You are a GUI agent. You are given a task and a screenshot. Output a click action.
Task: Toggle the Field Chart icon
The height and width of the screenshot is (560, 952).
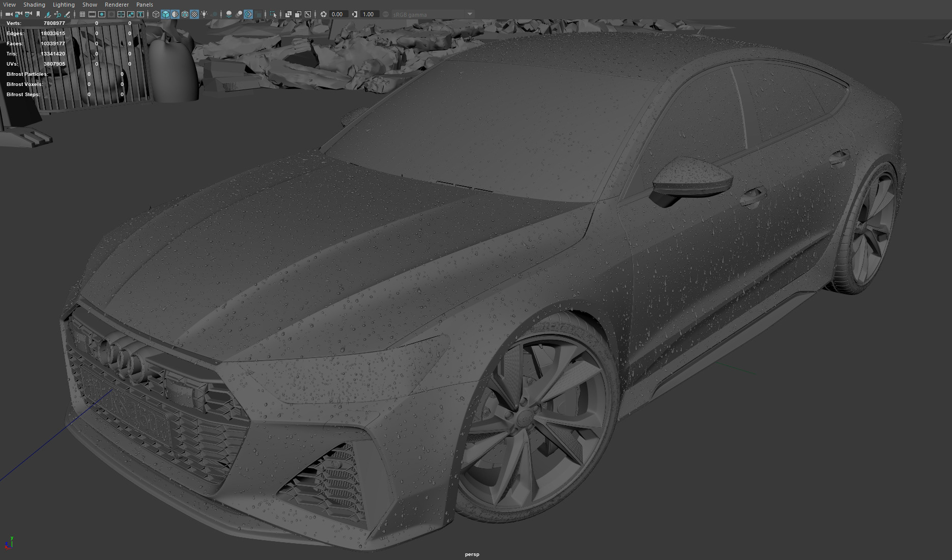click(121, 14)
